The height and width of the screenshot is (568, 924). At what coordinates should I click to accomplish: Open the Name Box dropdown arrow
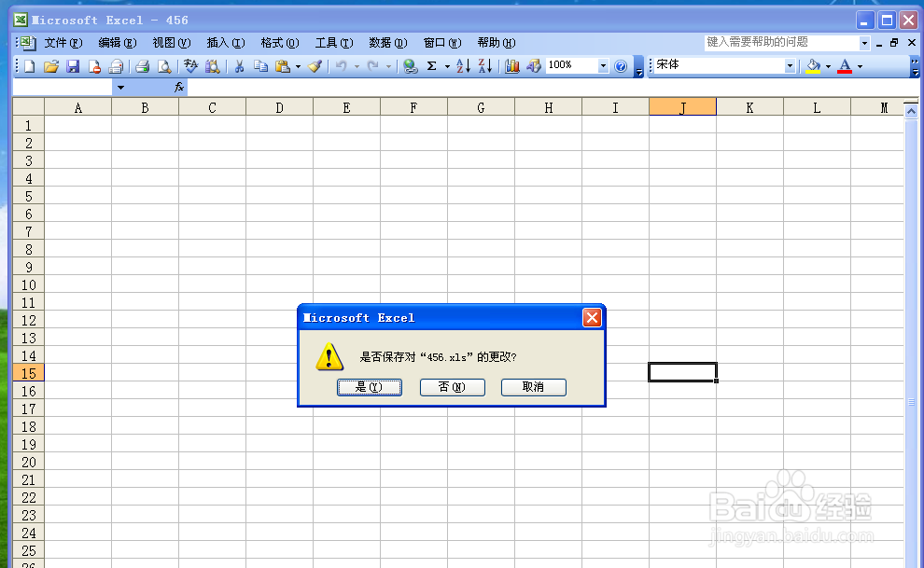point(120,87)
